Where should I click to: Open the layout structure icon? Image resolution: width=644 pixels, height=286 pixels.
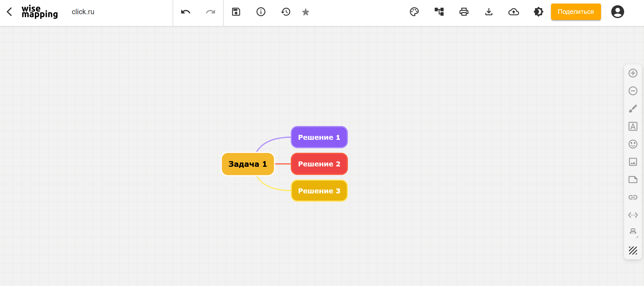click(x=439, y=12)
